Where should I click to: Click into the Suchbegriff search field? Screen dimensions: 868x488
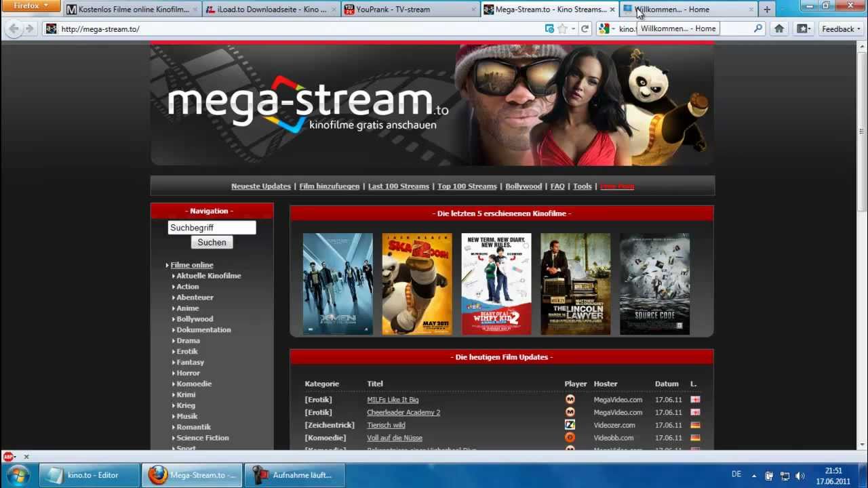point(212,228)
